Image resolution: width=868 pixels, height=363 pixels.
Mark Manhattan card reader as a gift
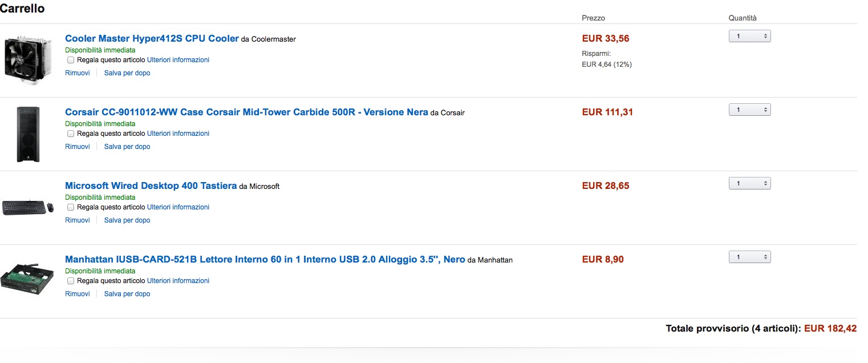(71, 281)
